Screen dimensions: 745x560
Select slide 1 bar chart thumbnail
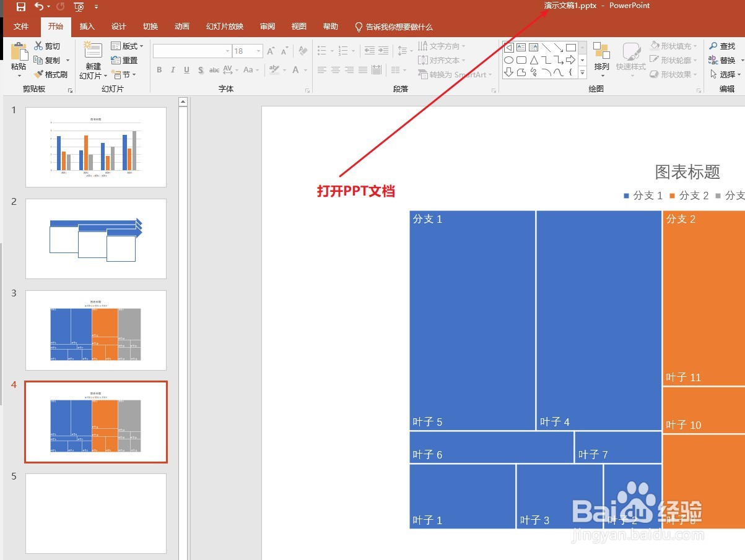coord(96,147)
